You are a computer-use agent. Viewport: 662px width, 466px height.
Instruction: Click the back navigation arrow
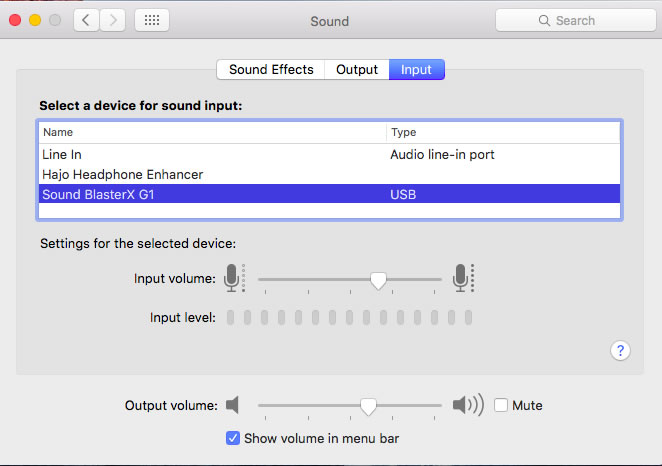87,20
